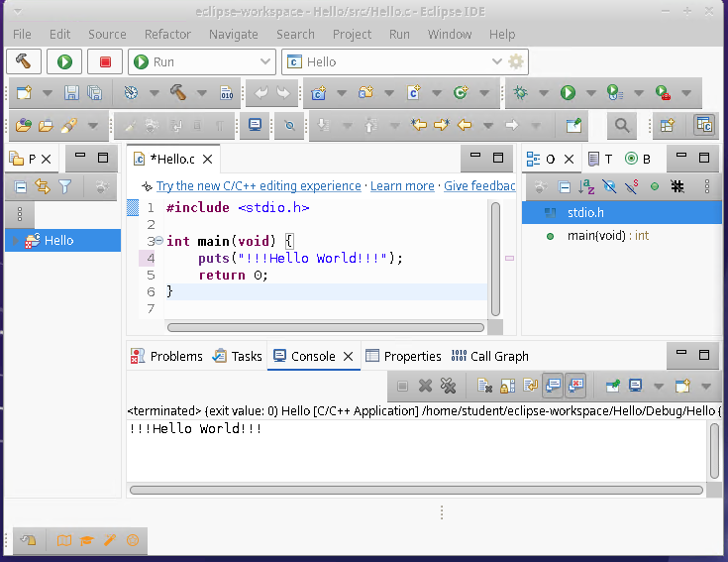Click the gear next to Hello launch target
The height and width of the screenshot is (562, 728).
tap(516, 61)
